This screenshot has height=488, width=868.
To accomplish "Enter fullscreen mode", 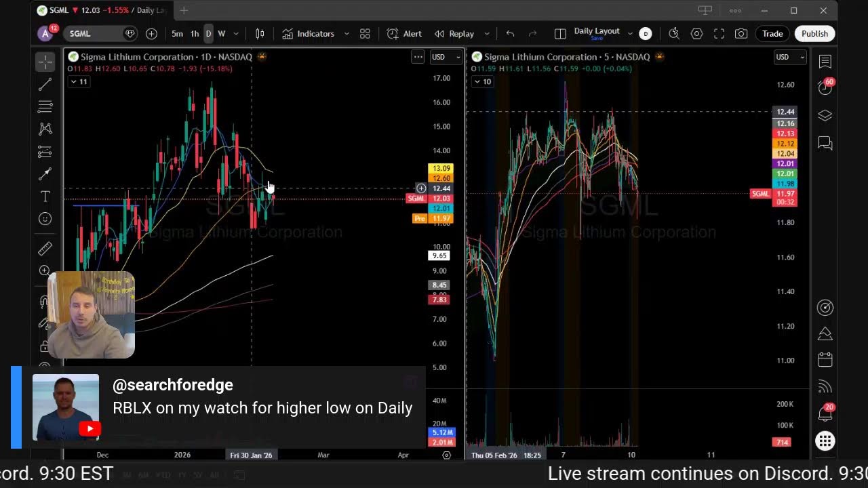I will point(719,34).
